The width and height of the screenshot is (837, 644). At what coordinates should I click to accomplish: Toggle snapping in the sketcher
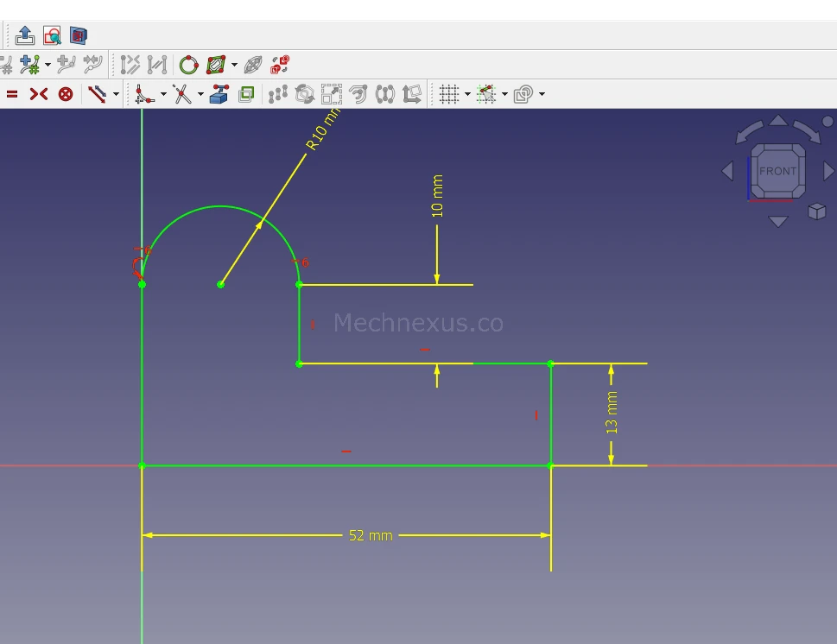(x=486, y=94)
